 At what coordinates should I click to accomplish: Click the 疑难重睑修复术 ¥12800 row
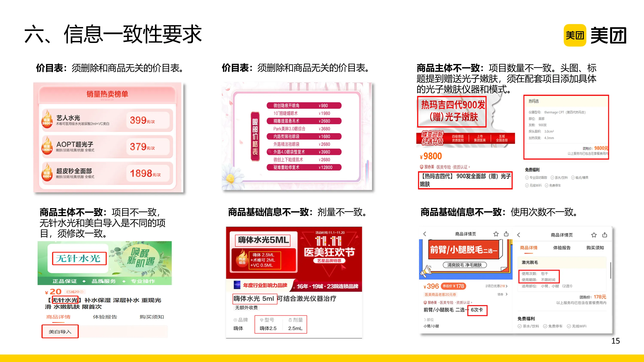(304, 167)
